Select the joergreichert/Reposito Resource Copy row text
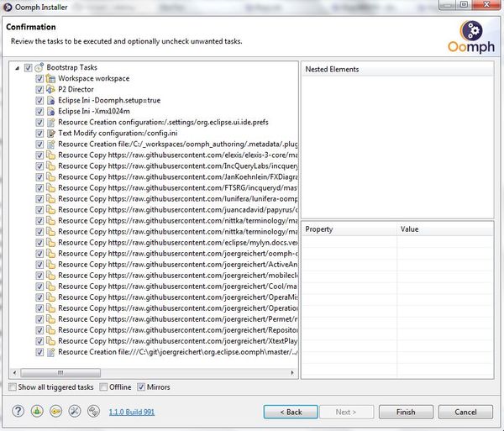 pyautogui.click(x=178, y=330)
